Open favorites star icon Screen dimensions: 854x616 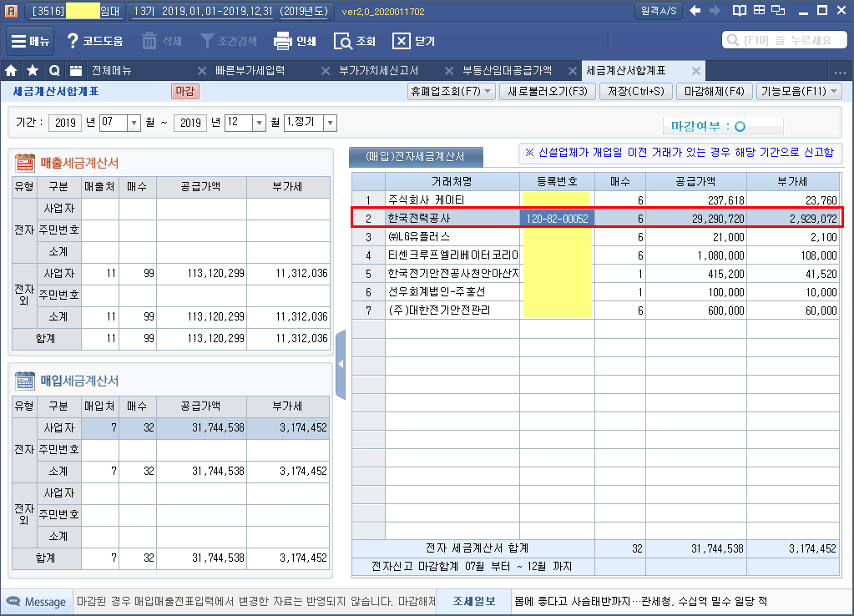point(33,71)
